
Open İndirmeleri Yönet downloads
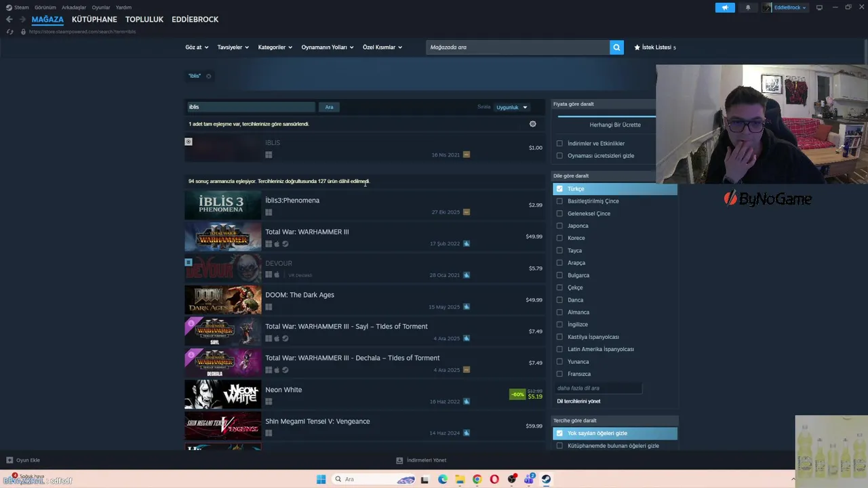tap(421, 460)
